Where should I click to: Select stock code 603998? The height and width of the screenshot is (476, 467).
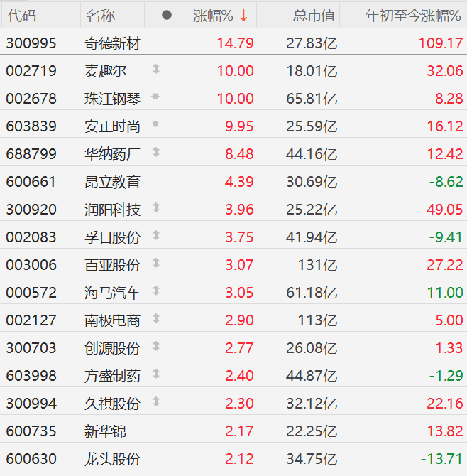[31, 376]
